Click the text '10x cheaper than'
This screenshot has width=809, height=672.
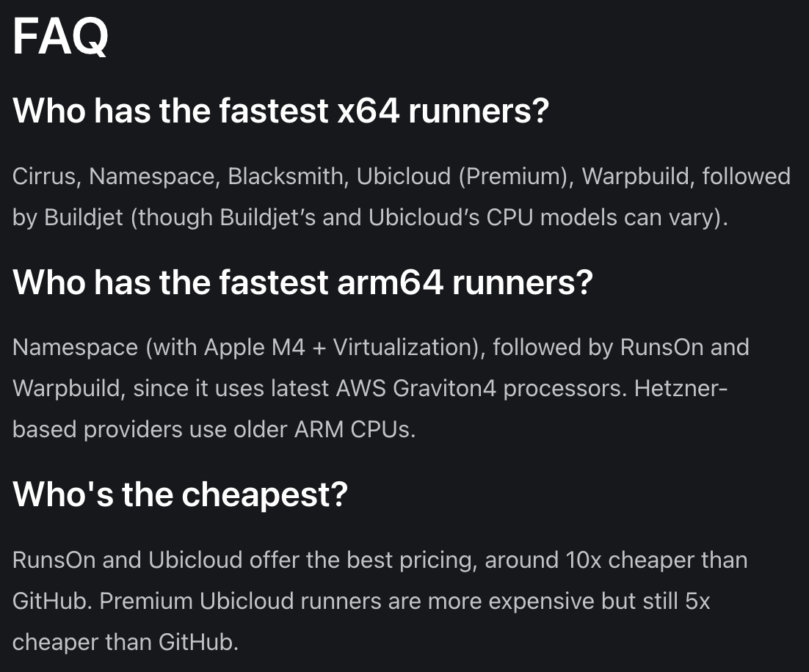click(x=656, y=560)
